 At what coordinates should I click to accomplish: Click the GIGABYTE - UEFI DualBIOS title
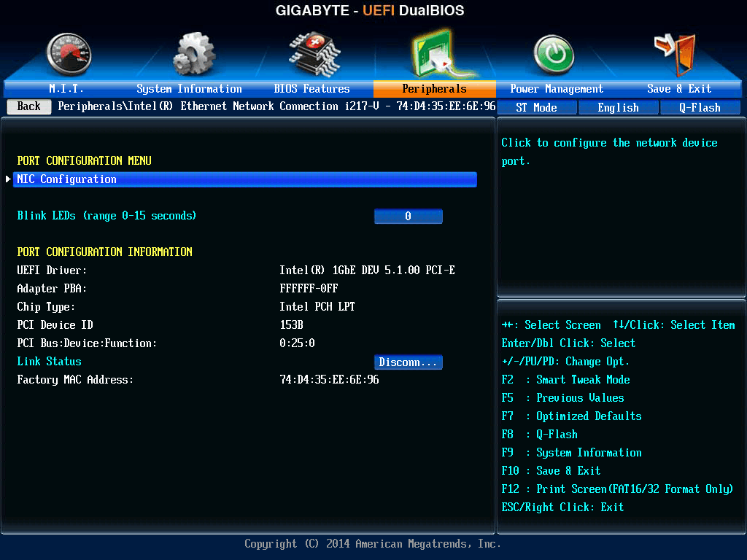(x=370, y=10)
